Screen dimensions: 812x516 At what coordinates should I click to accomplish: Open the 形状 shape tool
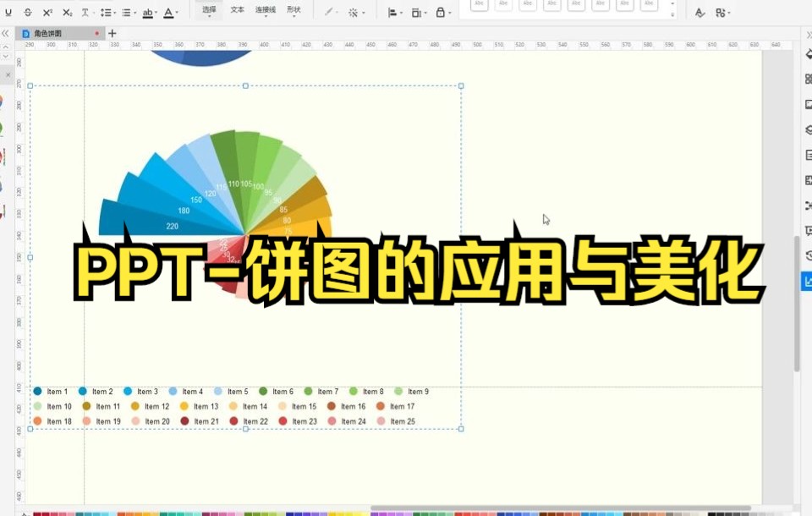pos(294,9)
